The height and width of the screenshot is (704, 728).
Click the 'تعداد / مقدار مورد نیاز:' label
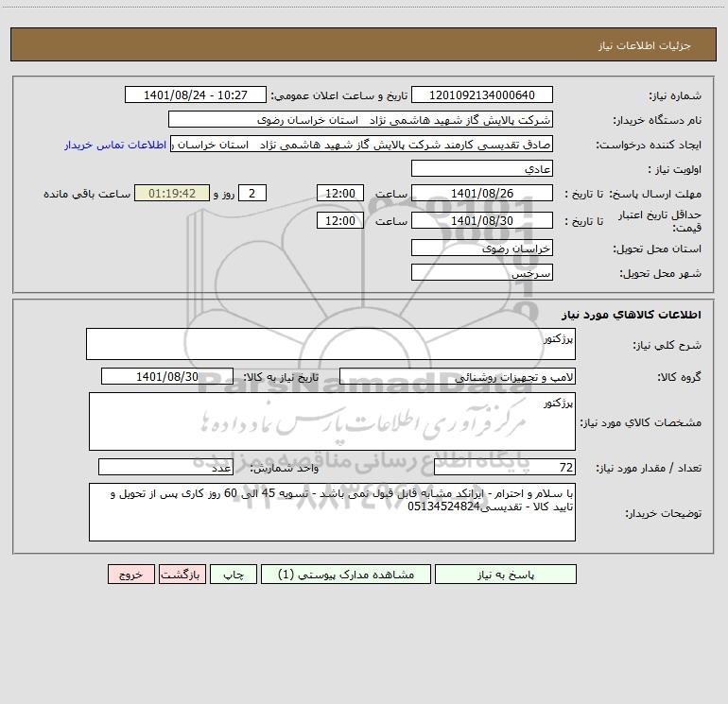(x=649, y=469)
